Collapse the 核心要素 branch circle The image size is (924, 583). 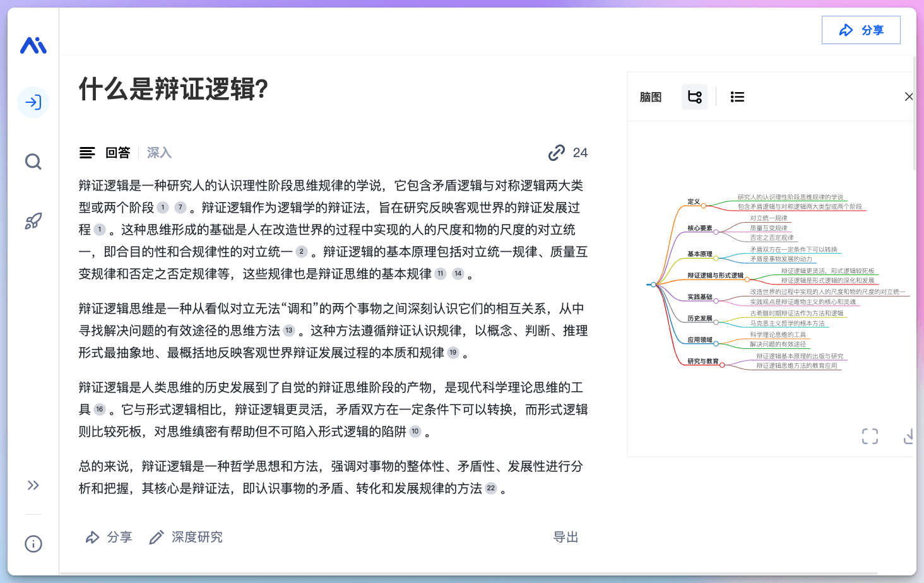[716, 232]
